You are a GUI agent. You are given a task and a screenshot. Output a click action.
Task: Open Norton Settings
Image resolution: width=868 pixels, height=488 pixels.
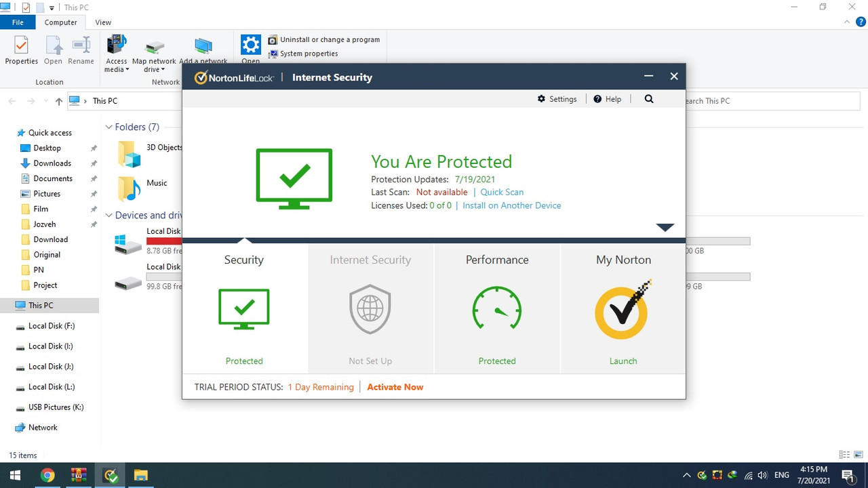point(557,99)
